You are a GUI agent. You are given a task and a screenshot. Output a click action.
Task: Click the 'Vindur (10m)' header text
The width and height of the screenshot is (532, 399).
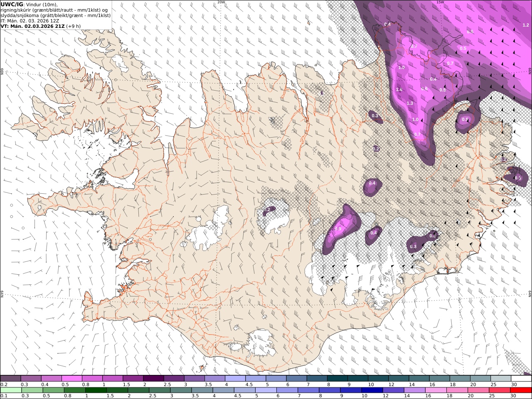[x=42, y=4]
